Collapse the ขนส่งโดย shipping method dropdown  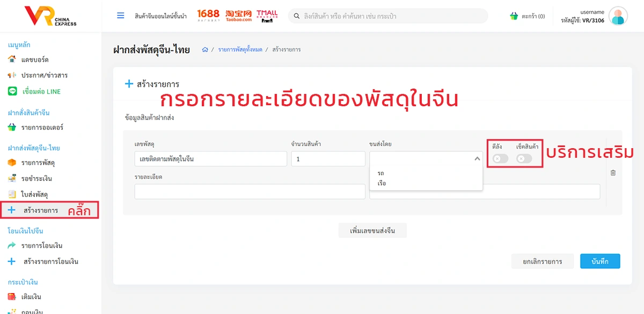click(477, 159)
